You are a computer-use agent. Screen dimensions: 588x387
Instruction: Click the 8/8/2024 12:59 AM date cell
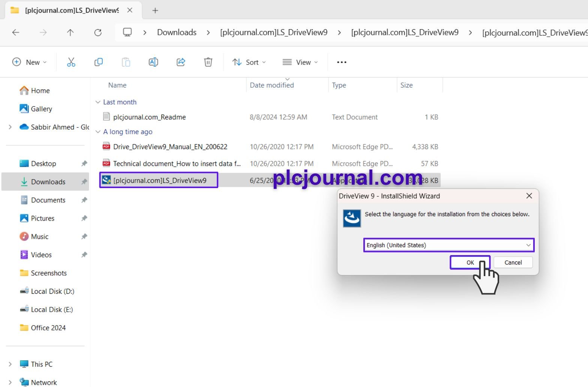point(278,117)
